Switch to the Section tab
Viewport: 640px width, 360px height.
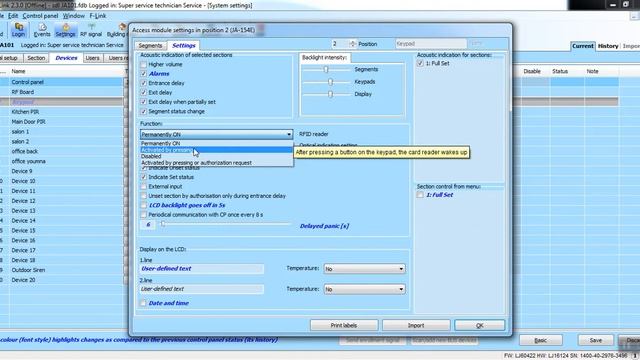click(x=36, y=58)
